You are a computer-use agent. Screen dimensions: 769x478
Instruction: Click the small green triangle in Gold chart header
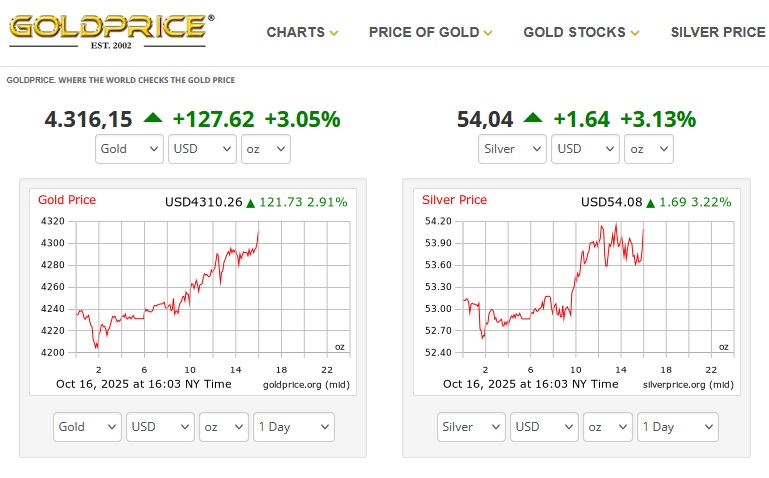point(251,203)
